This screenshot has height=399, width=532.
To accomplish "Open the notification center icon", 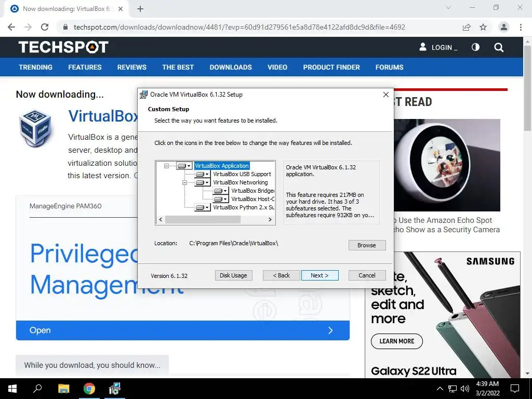I will click(x=515, y=389).
